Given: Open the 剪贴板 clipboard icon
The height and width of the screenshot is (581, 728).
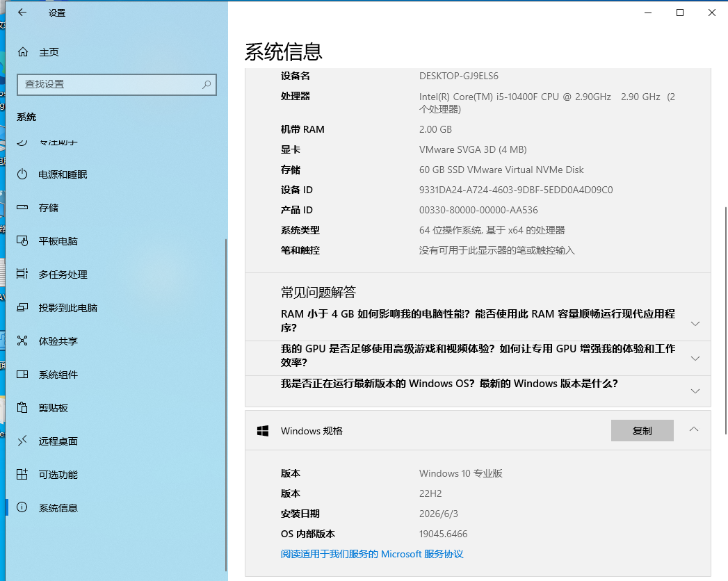Looking at the screenshot, I should coord(22,407).
